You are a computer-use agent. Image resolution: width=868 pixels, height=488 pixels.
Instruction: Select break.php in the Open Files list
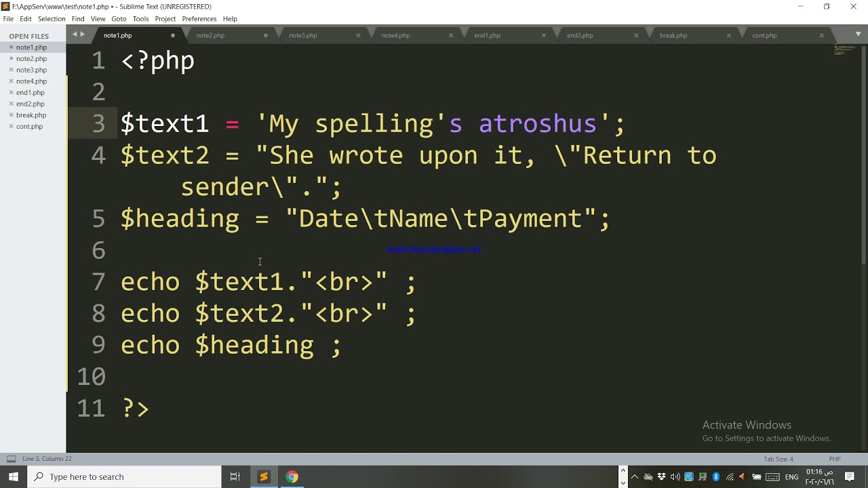[x=31, y=115]
